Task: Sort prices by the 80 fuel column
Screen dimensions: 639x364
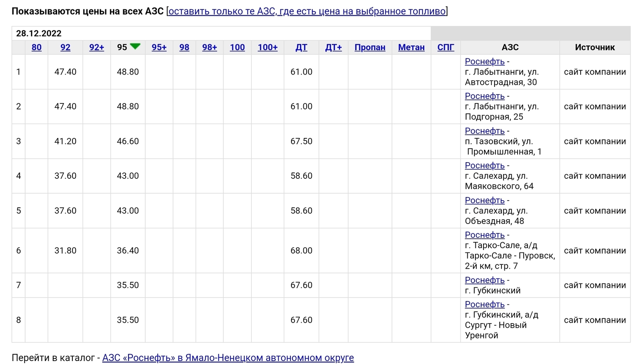Action: click(x=37, y=47)
